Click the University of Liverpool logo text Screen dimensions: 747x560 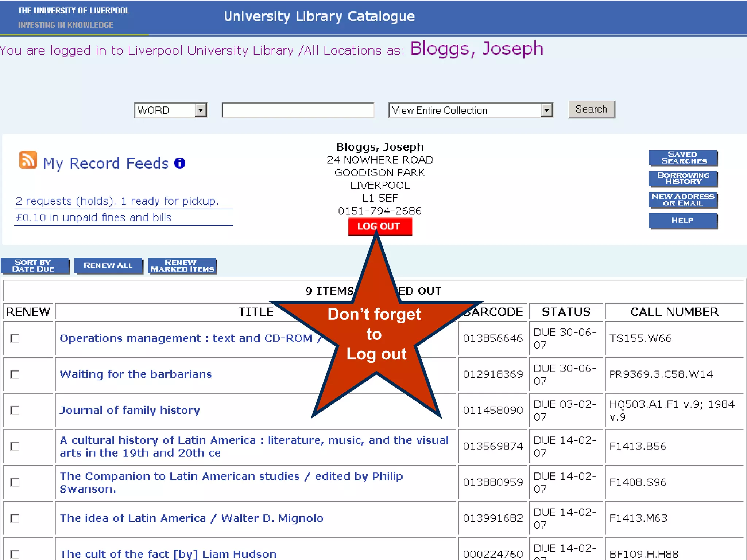74,11
